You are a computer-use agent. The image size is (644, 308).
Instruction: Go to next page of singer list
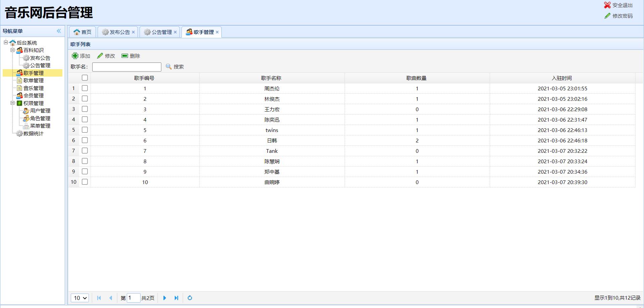(x=165, y=298)
